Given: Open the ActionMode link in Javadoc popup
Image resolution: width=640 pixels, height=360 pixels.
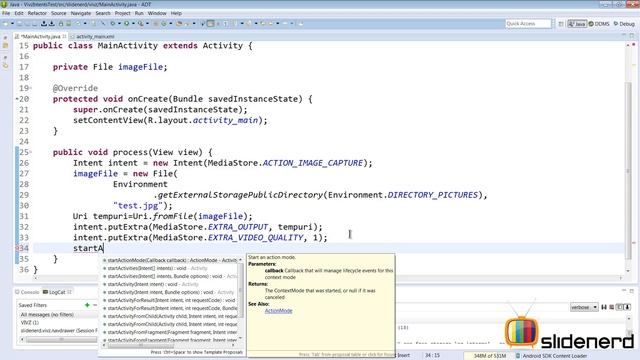Looking at the screenshot, I should tap(278, 311).
